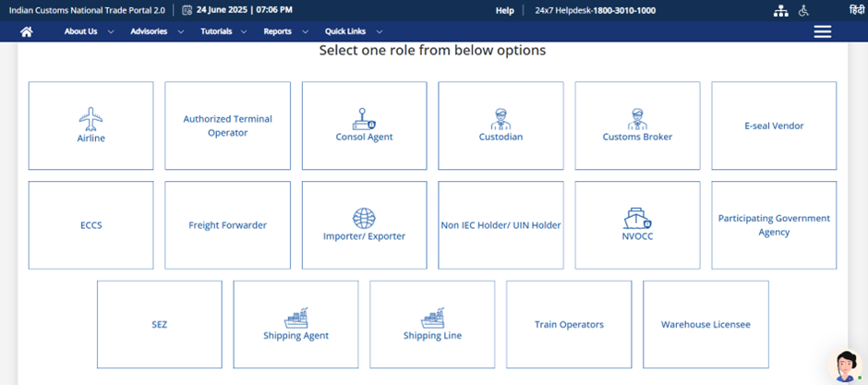Select the Importer/Exporter globe icon
The width and height of the screenshot is (868, 385).
point(364,218)
